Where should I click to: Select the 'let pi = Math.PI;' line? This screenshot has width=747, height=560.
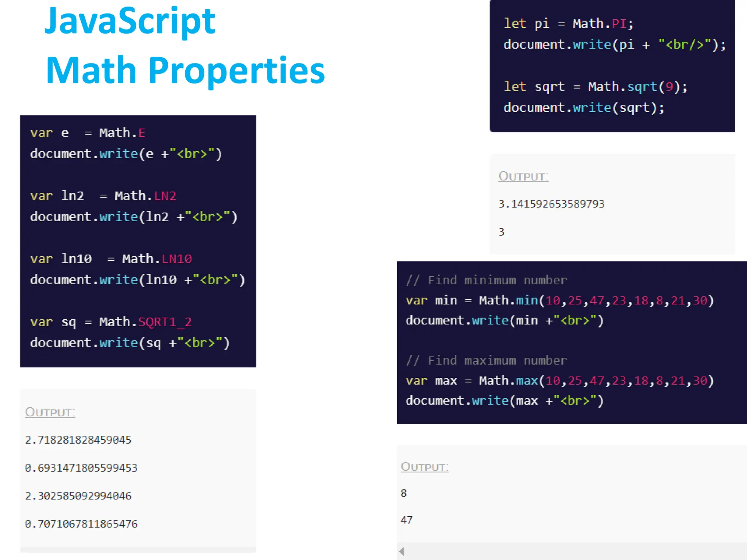coord(569,24)
